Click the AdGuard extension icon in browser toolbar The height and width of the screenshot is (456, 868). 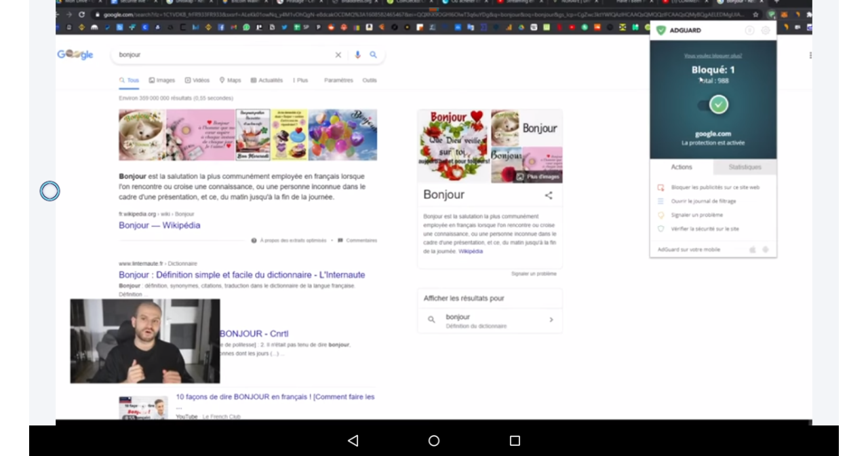(x=771, y=14)
